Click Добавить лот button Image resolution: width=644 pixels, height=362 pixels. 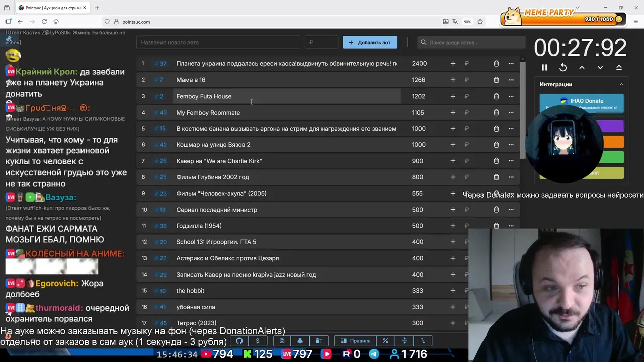coord(370,42)
